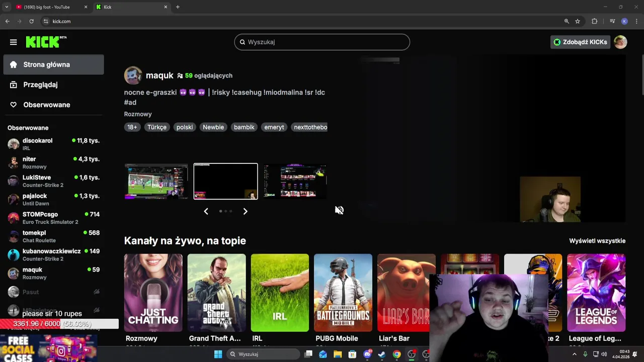Open pajalock Until Dawn channel
The image size is (644, 362).
(x=53, y=199)
